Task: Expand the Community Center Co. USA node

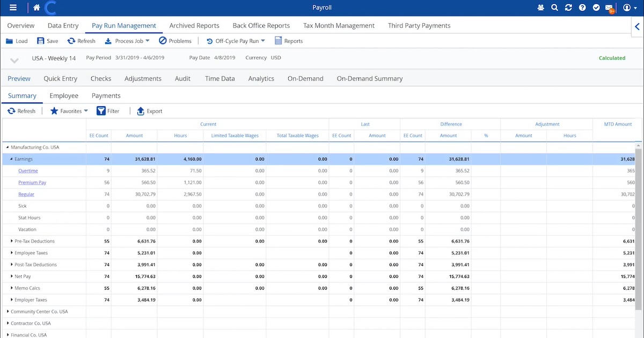Action: tap(8, 311)
